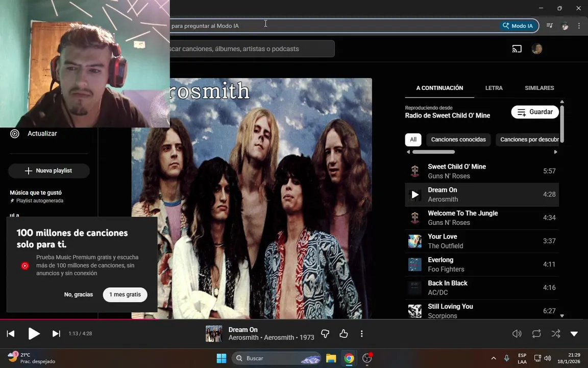The width and height of the screenshot is (588, 368).
Task: Click 1 mes gratis button
Action: coord(125,294)
